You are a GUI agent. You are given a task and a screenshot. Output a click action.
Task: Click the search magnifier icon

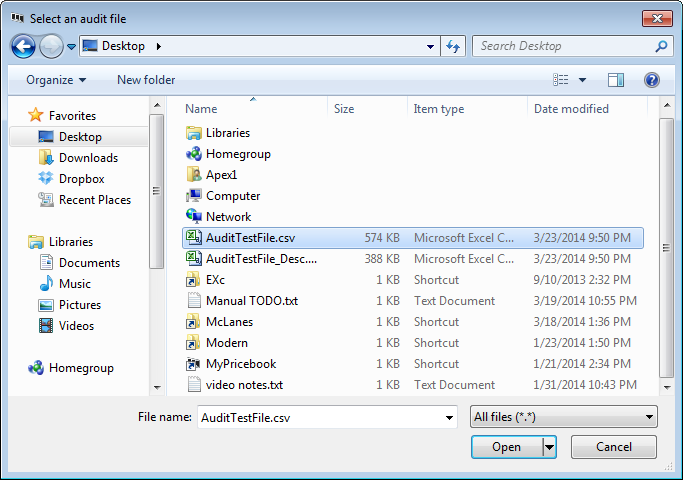pos(661,46)
